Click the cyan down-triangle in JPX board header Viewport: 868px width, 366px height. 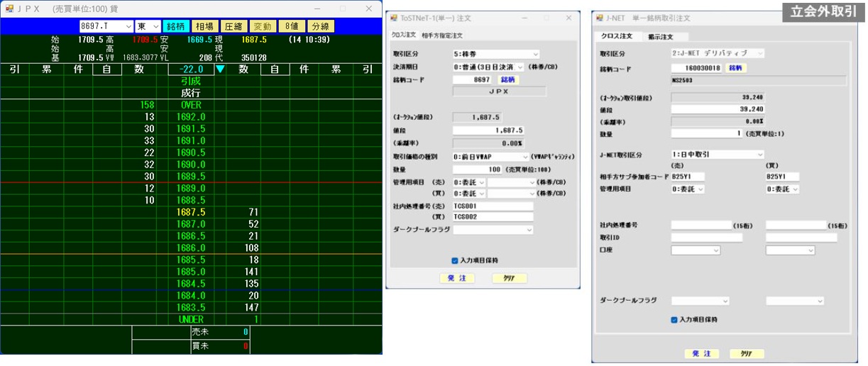tap(220, 70)
